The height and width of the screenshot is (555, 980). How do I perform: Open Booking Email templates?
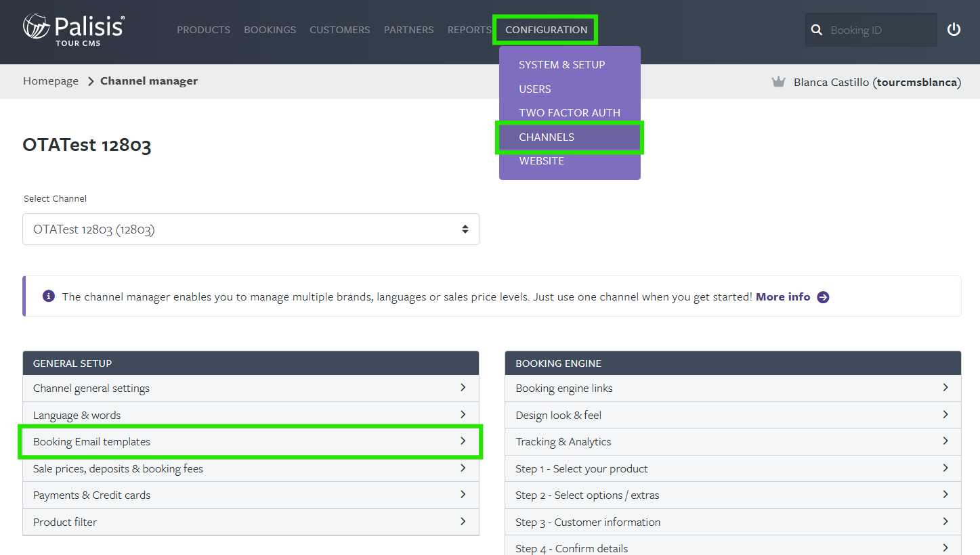[x=251, y=442]
